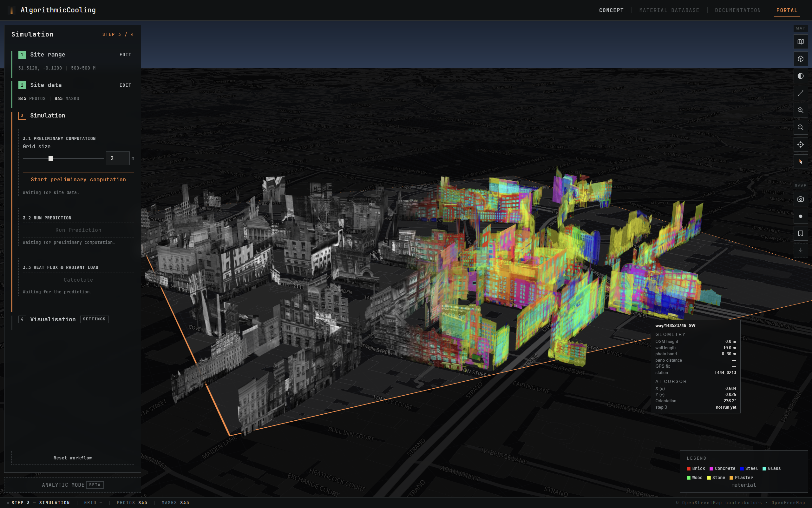Click the Run Prediction button

[x=78, y=230]
